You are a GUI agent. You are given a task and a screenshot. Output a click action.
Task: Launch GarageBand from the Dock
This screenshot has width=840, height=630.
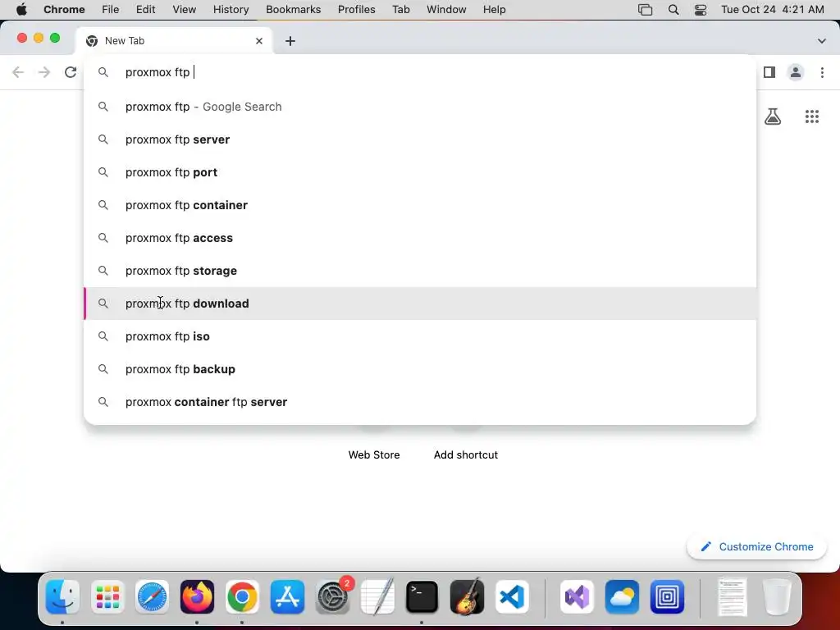click(x=467, y=596)
